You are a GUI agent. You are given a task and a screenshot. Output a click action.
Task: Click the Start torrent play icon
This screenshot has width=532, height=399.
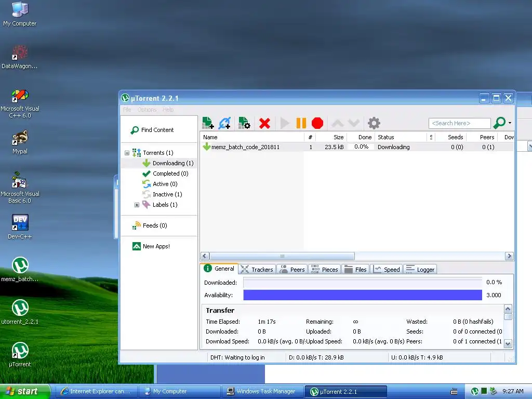[285, 123]
